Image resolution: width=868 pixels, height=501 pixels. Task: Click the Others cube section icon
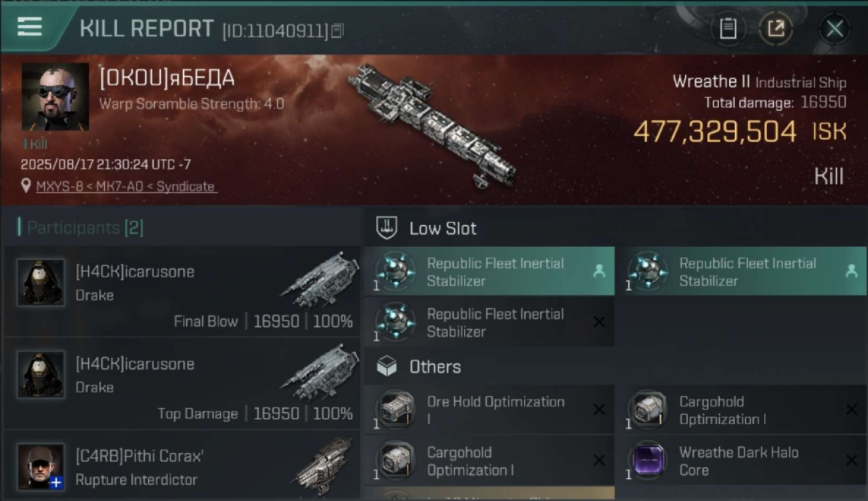tap(387, 366)
